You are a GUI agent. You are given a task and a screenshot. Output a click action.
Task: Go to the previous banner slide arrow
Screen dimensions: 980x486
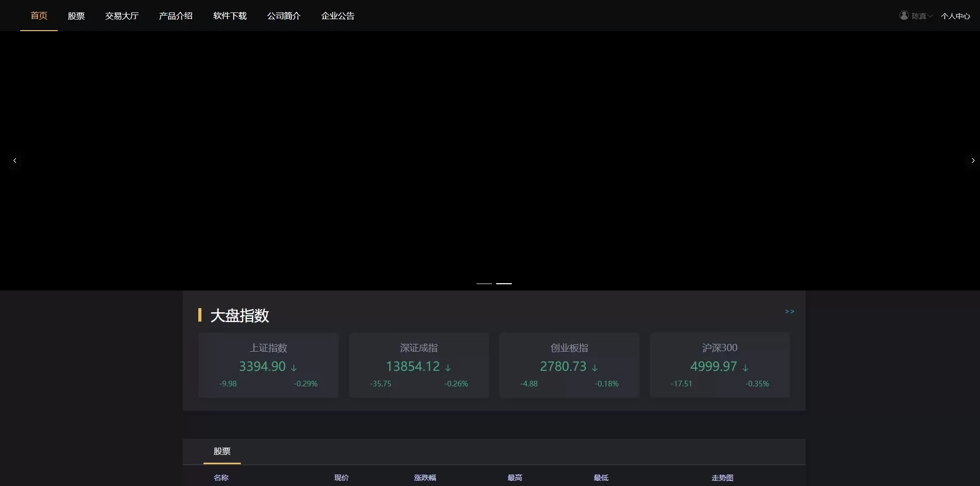pyautogui.click(x=15, y=161)
